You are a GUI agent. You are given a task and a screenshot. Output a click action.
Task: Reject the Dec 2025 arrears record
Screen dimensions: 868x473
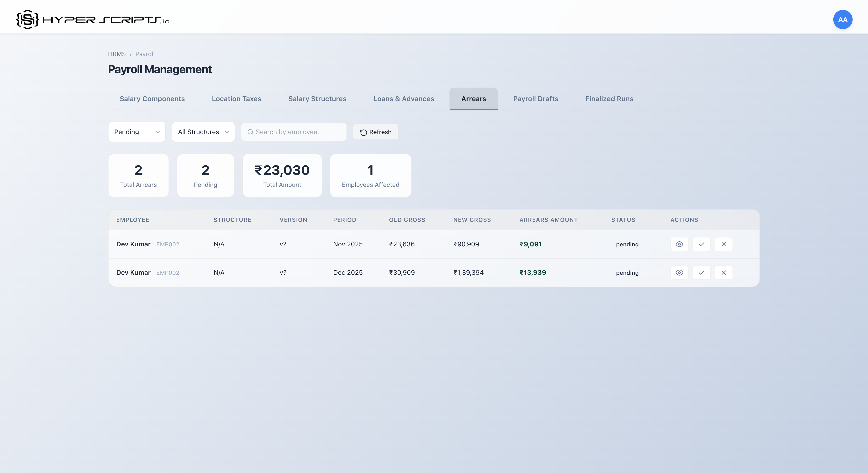724,273
